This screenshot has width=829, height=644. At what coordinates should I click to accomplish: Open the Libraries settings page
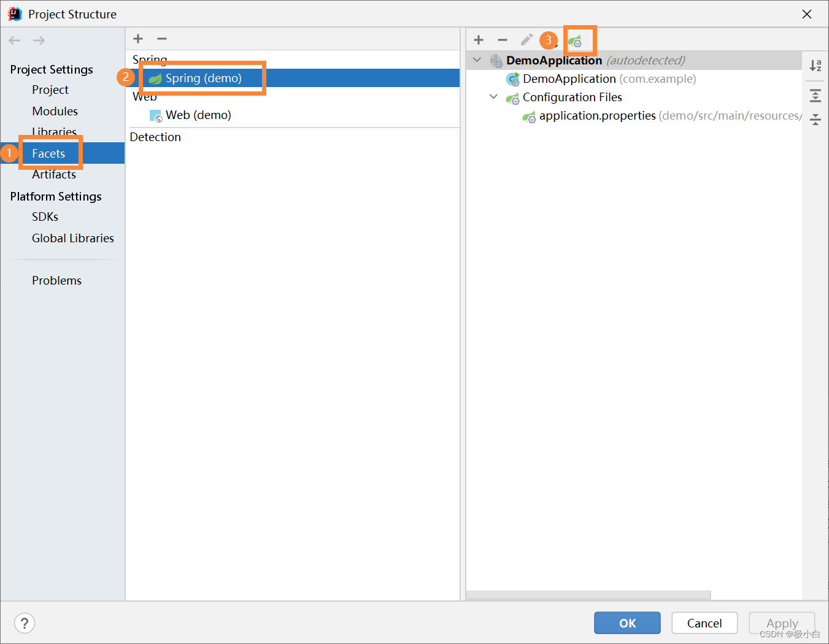click(x=54, y=131)
